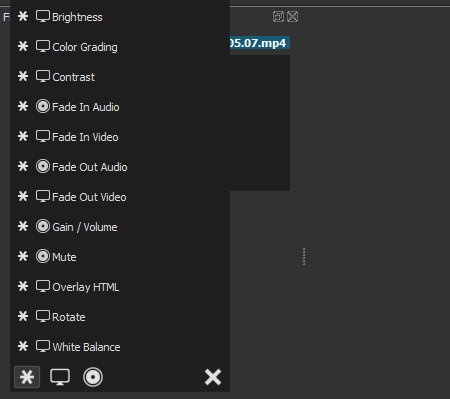The height and width of the screenshot is (399, 450).
Task: Add the Color Grading filter
Action: [x=120, y=47]
